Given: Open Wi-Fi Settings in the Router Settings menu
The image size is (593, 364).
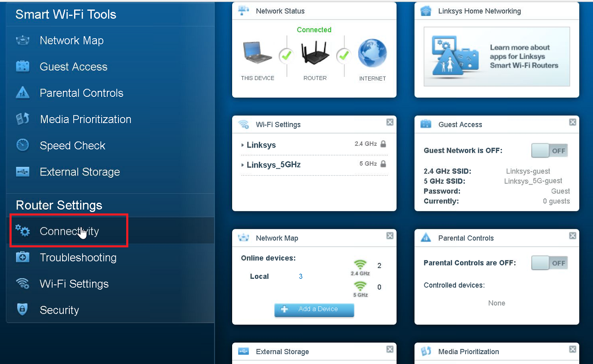Looking at the screenshot, I should pos(74,284).
